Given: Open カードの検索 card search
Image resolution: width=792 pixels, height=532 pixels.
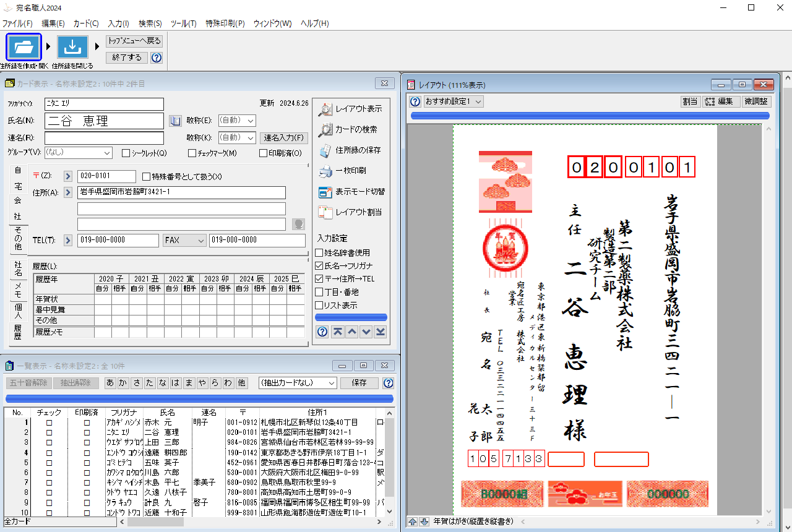Looking at the screenshot, I should pos(348,130).
